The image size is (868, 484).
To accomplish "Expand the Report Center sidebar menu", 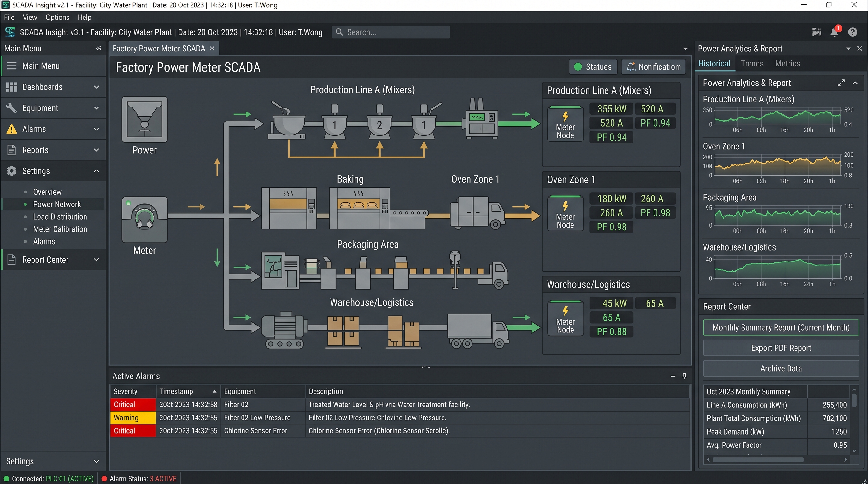I will coord(54,260).
